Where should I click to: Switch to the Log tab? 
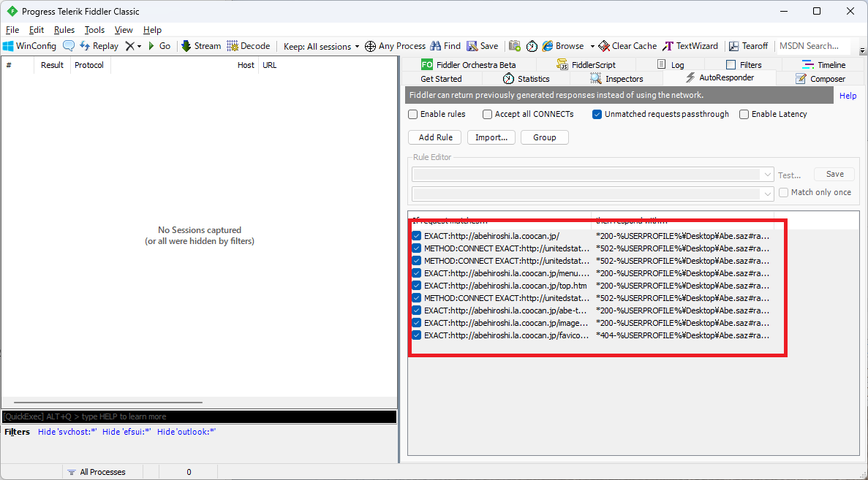pyautogui.click(x=671, y=65)
